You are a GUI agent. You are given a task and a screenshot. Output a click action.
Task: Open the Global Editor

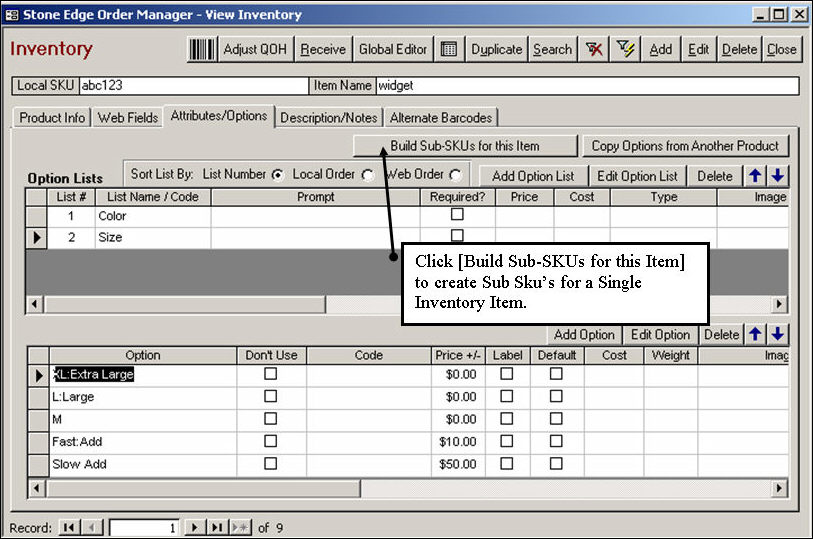(393, 50)
